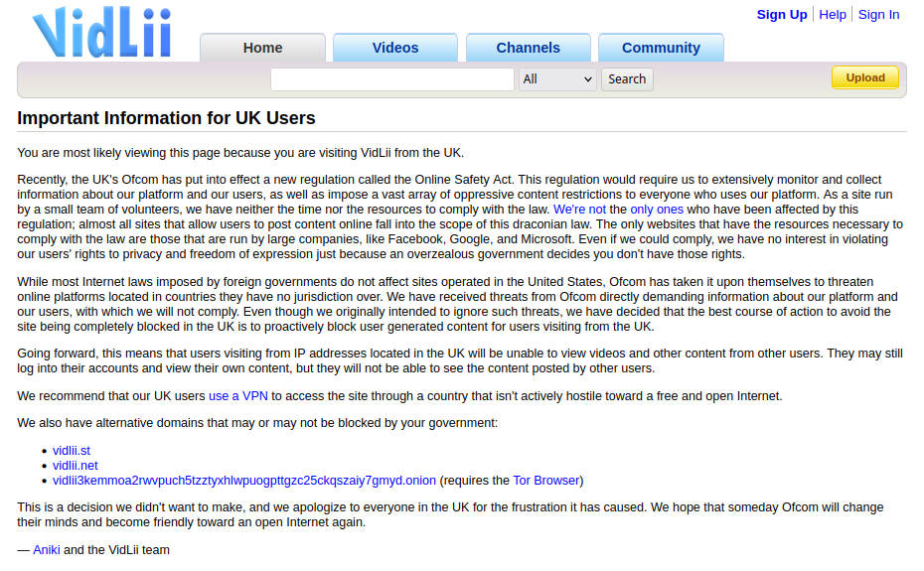Click the VidLii logo

click(x=101, y=32)
